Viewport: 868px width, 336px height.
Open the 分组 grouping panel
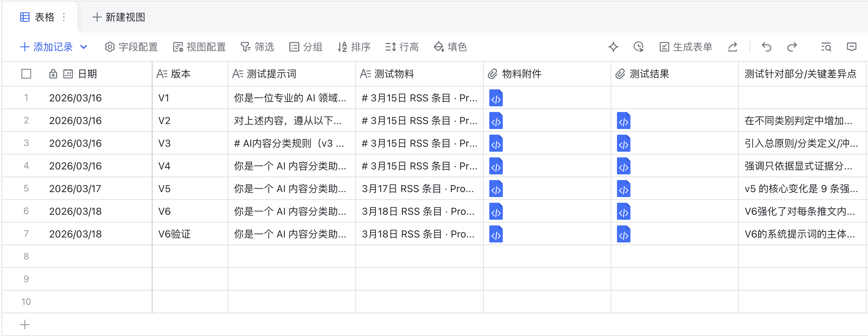tap(306, 47)
